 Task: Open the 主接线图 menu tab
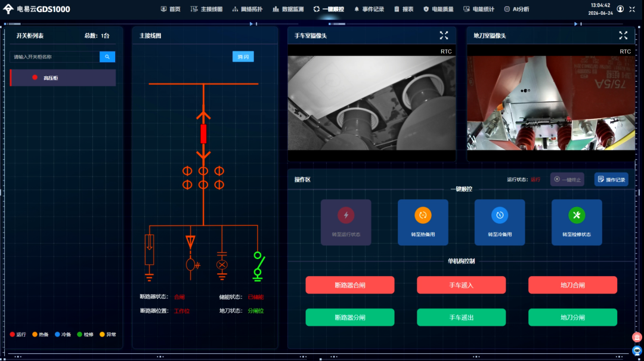[x=206, y=9]
